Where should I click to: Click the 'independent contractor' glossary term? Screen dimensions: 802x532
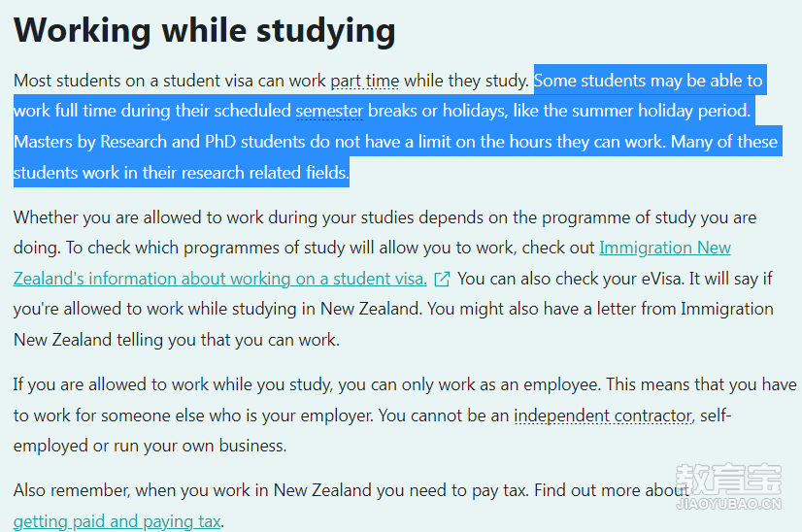pyautogui.click(x=603, y=416)
